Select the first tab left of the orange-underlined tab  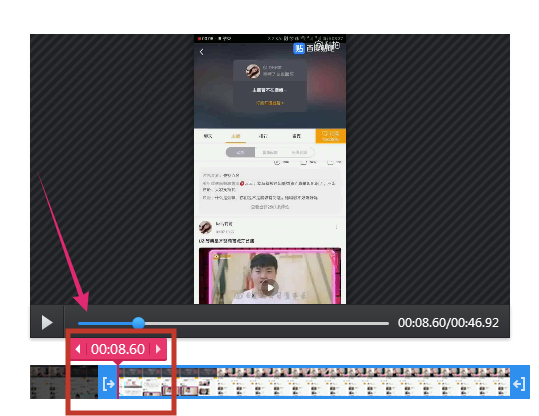(x=208, y=136)
